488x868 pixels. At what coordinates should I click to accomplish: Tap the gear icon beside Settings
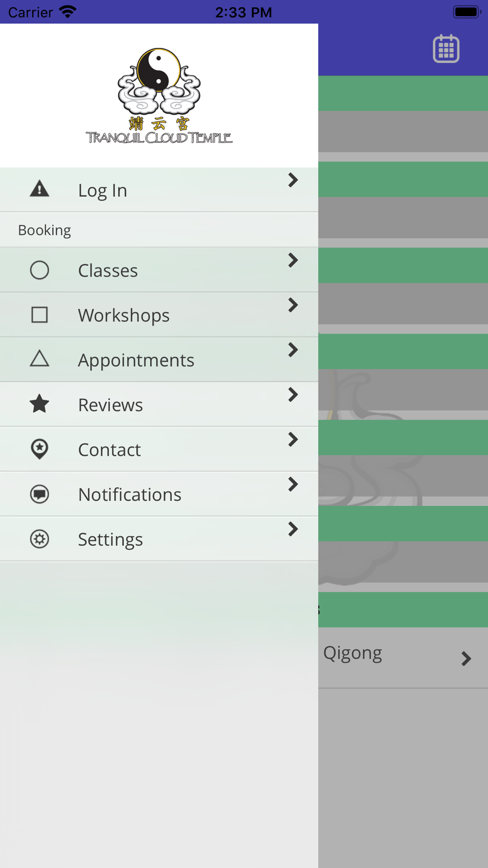tap(40, 539)
